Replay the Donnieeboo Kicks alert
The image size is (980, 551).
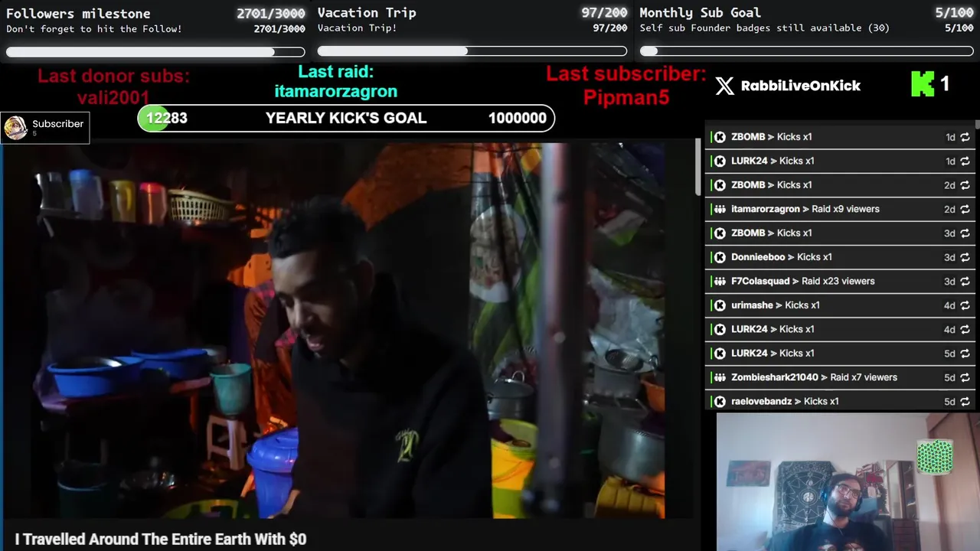[965, 257]
